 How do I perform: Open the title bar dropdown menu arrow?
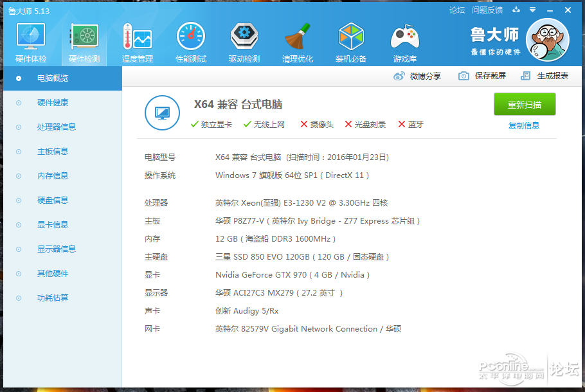(x=533, y=10)
